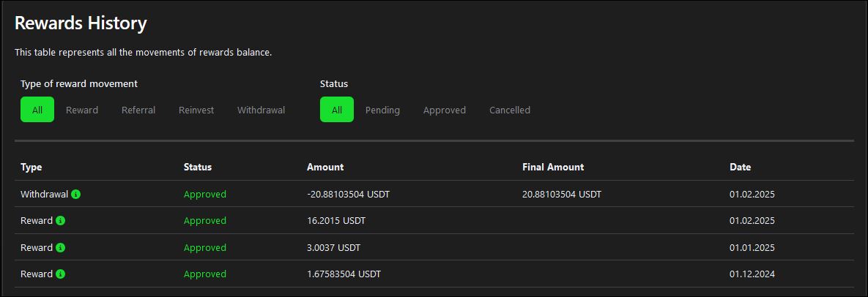Show only Pending status entries

(382, 110)
